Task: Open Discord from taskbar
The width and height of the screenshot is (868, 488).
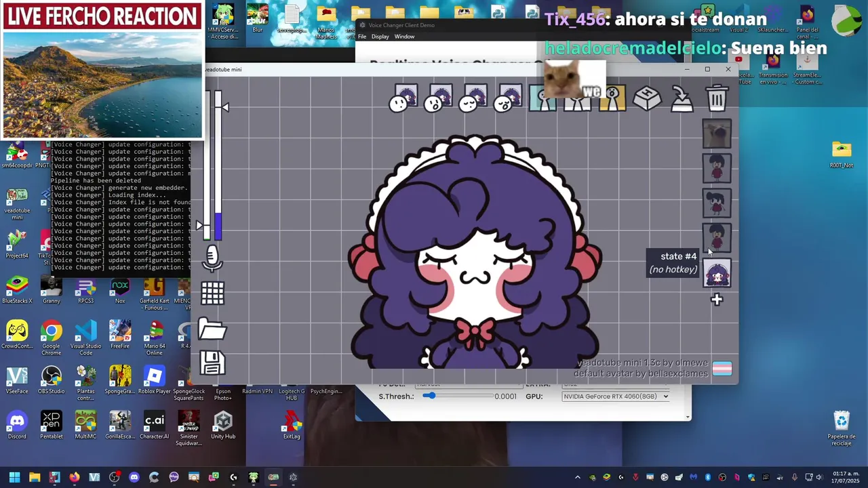Action: tap(134, 477)
